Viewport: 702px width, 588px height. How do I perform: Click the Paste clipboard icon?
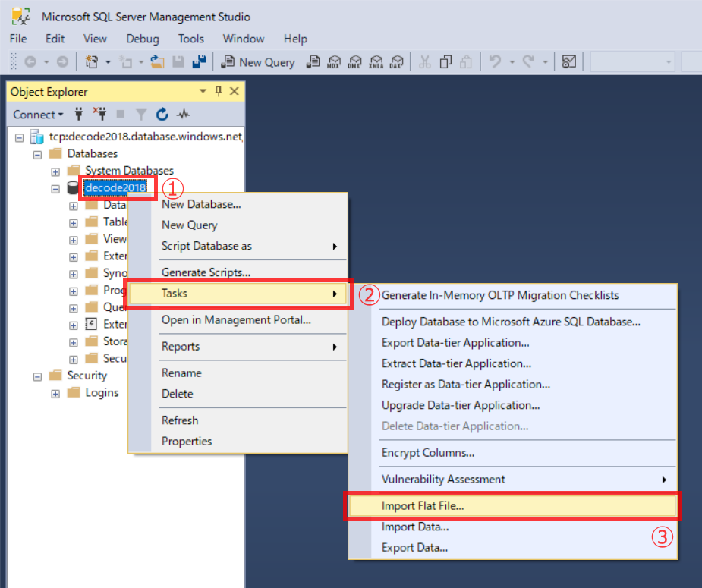click(466, 61)
